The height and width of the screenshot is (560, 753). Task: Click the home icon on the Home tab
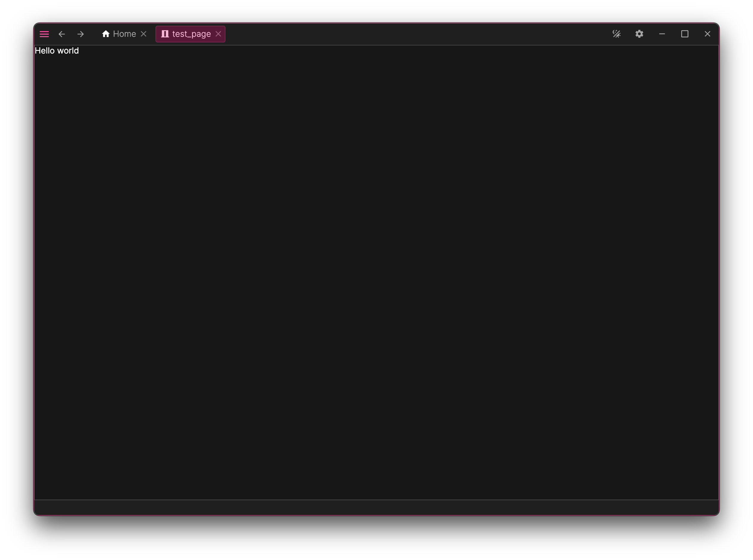coord(106,34)
